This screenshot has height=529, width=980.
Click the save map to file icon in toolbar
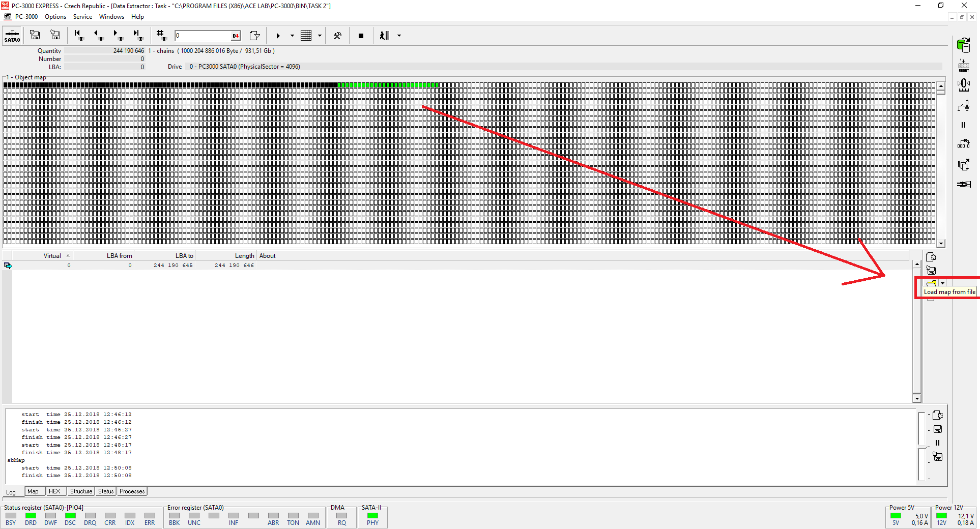pyautogui.click(x=35, y=35)
